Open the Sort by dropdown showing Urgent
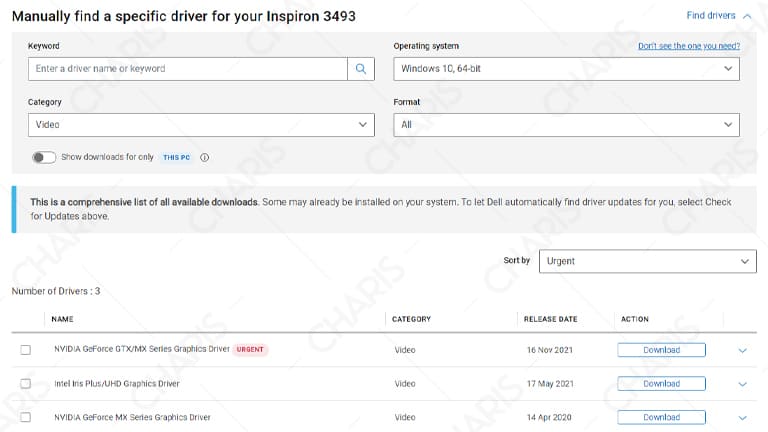 [648, 261]
